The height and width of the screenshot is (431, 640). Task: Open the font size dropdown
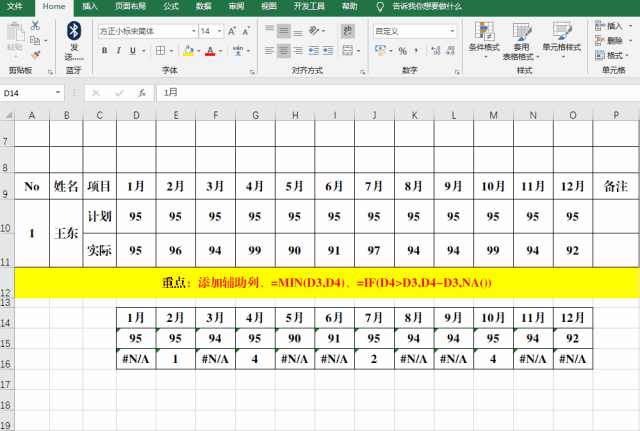click(x=220, y=31)
